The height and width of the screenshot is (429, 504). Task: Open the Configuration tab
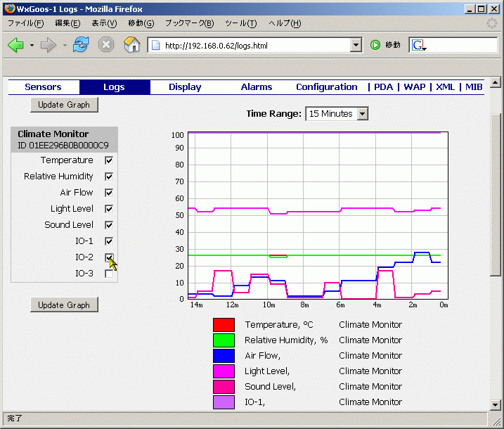327,87
